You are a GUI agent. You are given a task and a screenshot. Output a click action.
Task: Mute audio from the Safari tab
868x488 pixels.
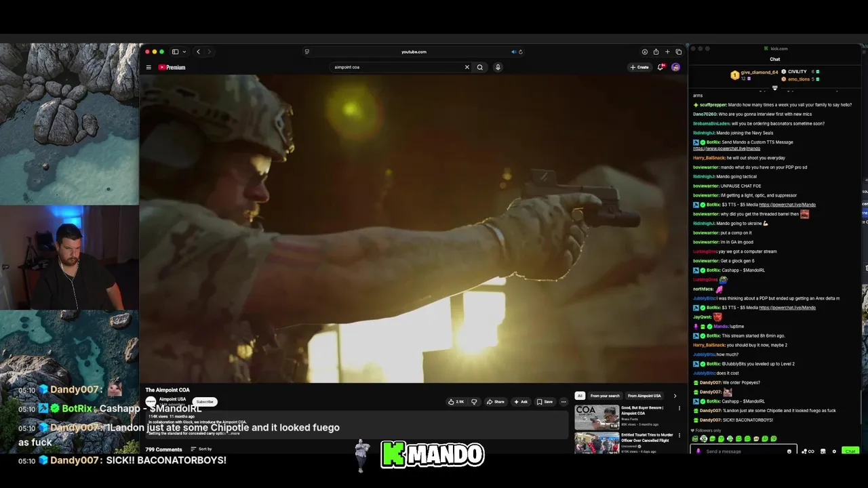click(513, 52)
